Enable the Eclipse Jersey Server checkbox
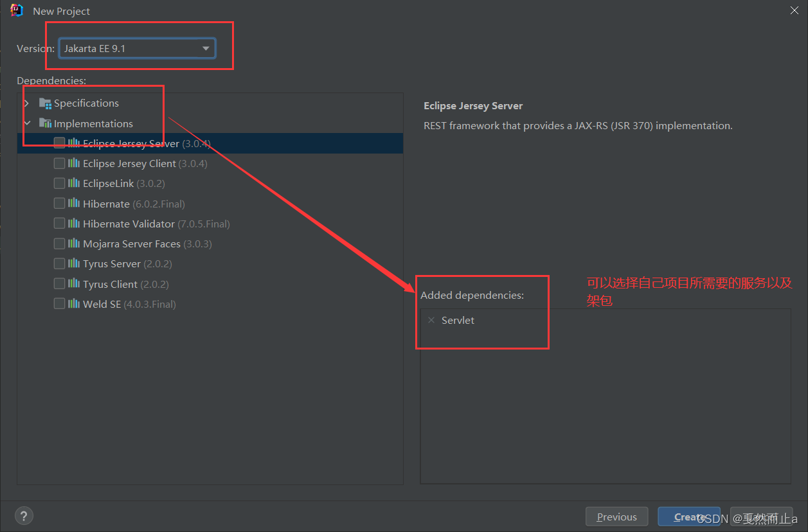The width and height of the screenshot is (808, 532). click(59, 143)
